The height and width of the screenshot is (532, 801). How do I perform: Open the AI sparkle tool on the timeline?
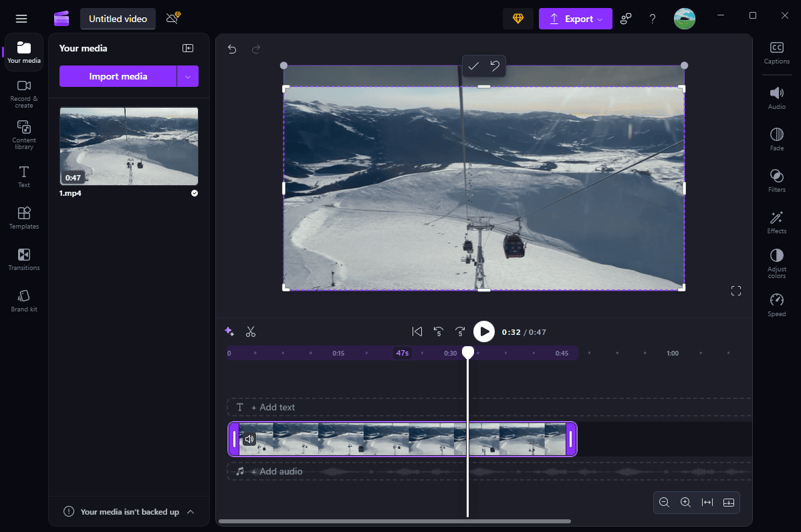[229, 331]
